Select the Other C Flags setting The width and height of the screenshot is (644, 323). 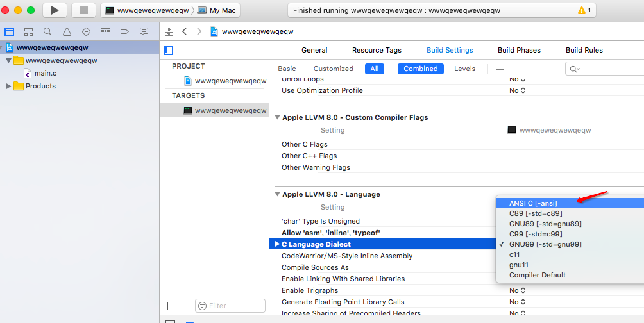pos(304,144)
